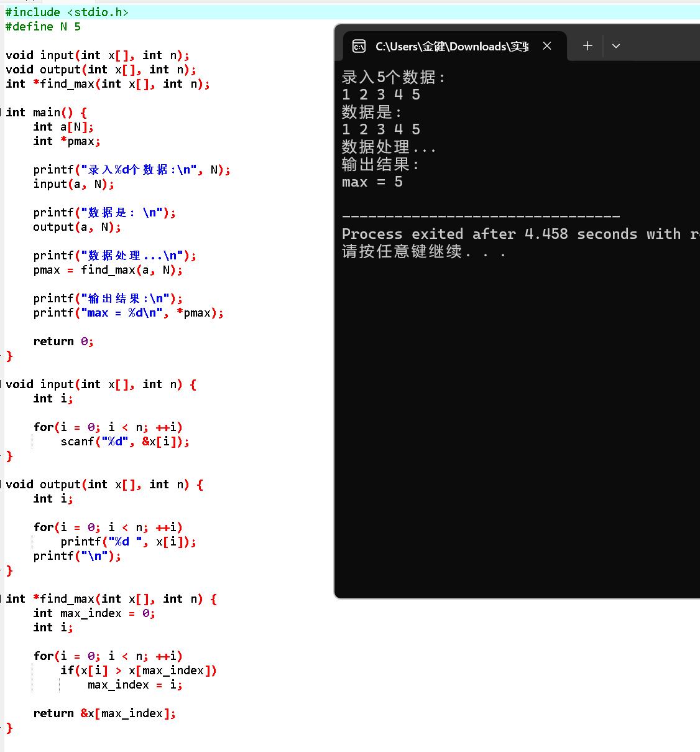Close the terminal tab with the X
700x752 pixels.
point(546,45)
